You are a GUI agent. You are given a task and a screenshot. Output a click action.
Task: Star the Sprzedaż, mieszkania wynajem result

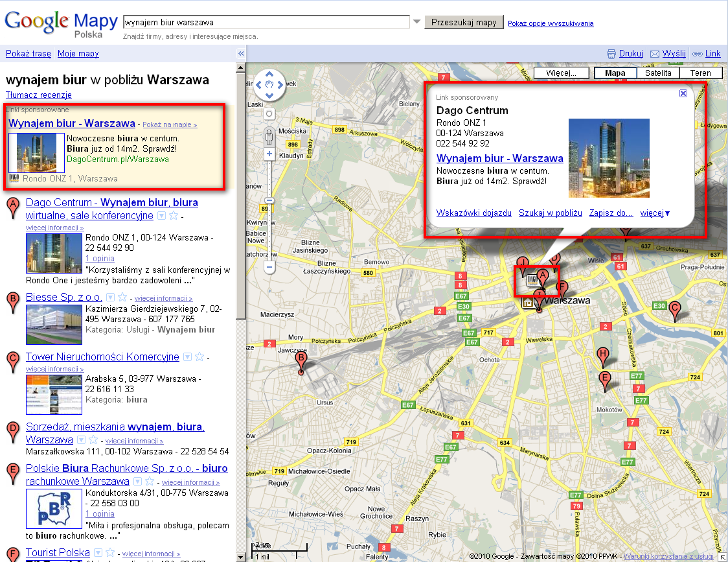tap(93, 439)
